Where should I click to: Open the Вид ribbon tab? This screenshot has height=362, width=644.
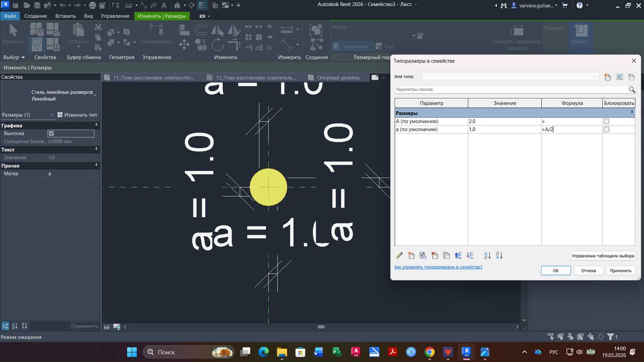click(x=89, y=16)
